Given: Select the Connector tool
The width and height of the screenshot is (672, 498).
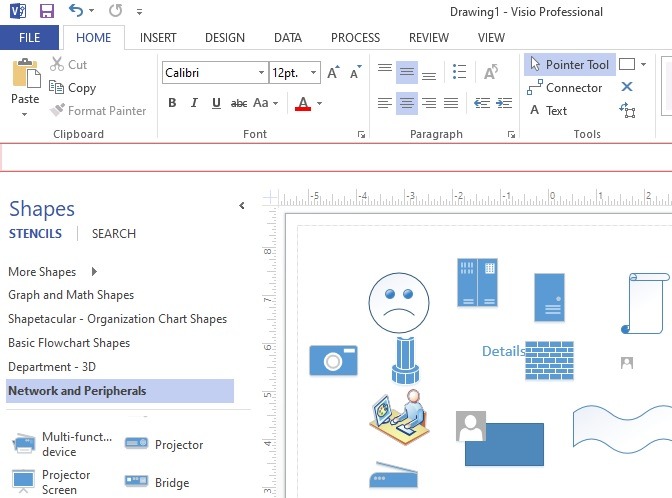Looking at the screenshot, I should [x=565, y=88].
